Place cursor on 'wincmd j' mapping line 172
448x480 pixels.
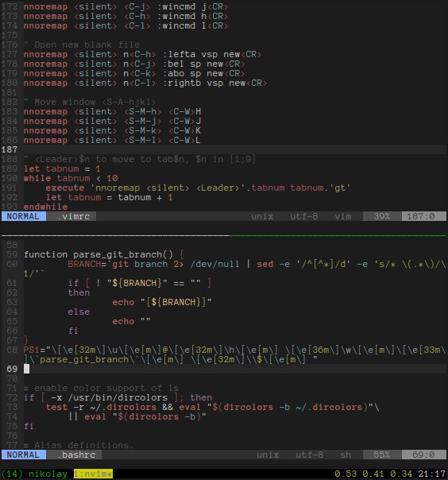click(x=126, y=6)
